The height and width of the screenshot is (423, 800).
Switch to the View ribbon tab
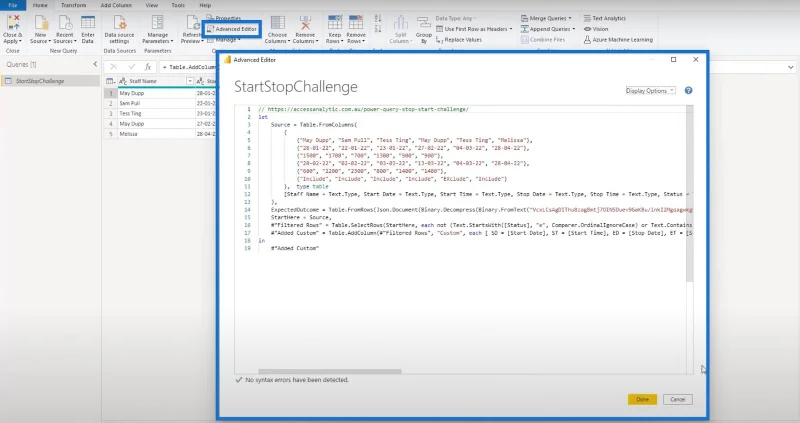[152, 5]
